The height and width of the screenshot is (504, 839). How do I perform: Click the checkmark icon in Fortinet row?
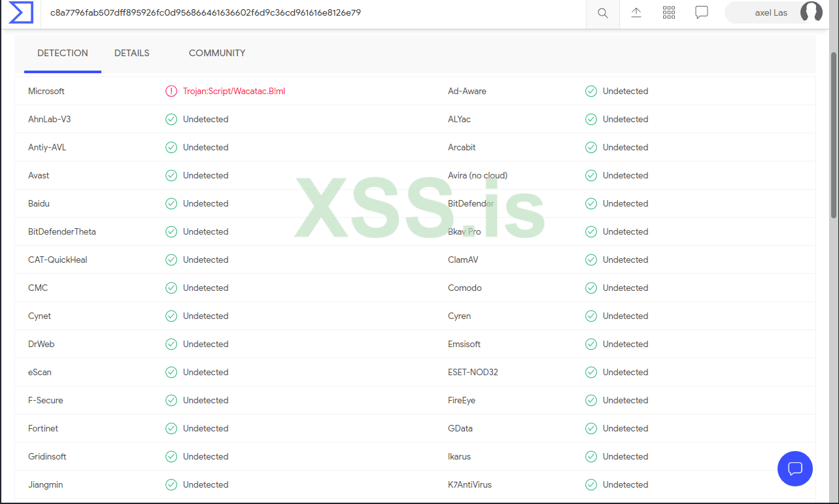point(171,429)
